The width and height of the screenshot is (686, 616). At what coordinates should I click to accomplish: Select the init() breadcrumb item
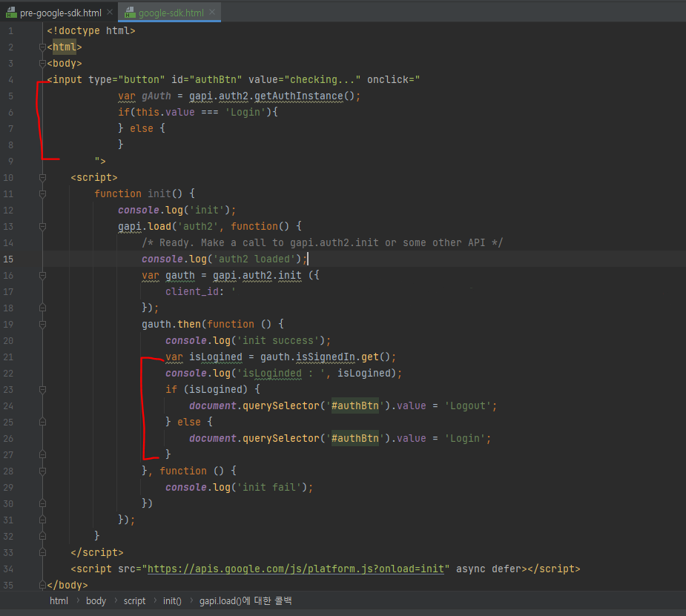pyautogui.click(x=172, y=600)
